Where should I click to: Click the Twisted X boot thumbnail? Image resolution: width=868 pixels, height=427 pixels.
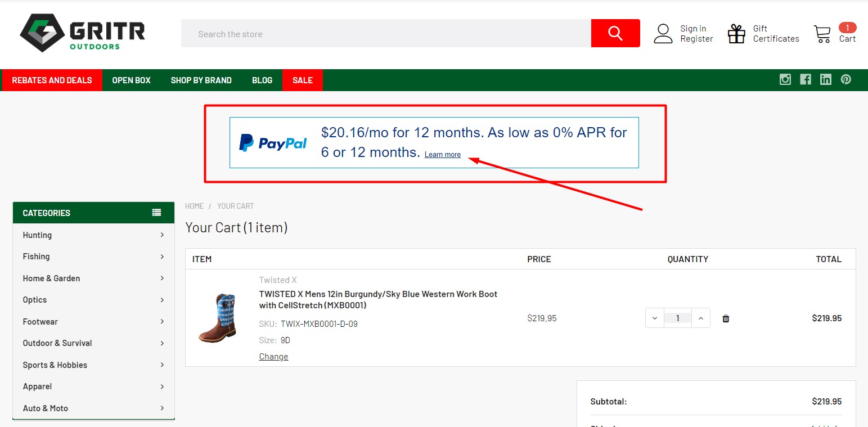pos(217,318)
